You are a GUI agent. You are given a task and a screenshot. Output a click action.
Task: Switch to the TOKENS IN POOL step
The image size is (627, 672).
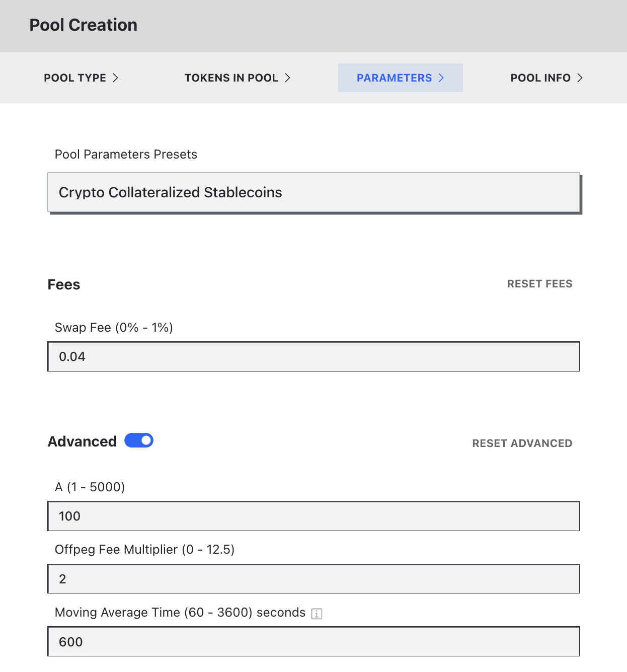(231, 78)
